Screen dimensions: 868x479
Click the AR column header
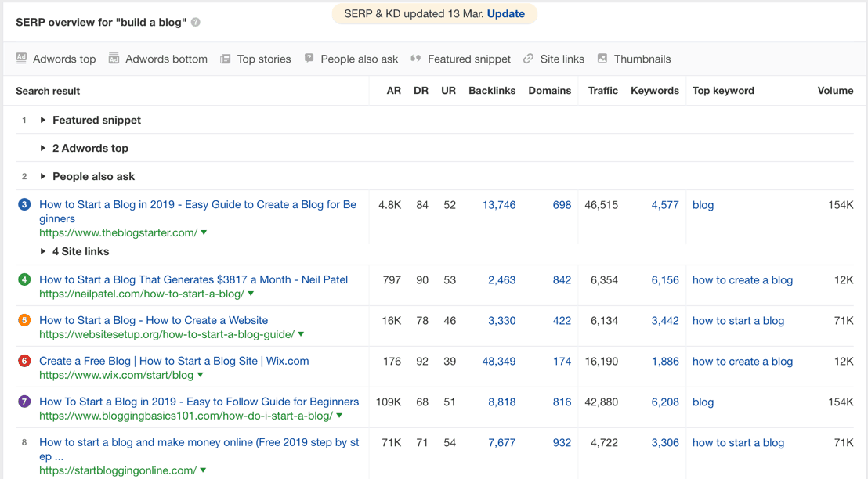(x=393, y=91)
